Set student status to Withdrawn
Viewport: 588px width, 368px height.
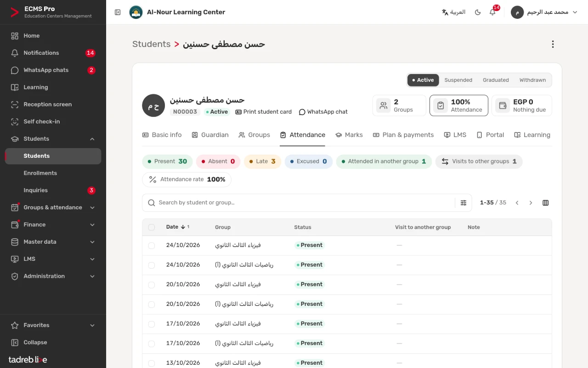click(x=532, y=80)
